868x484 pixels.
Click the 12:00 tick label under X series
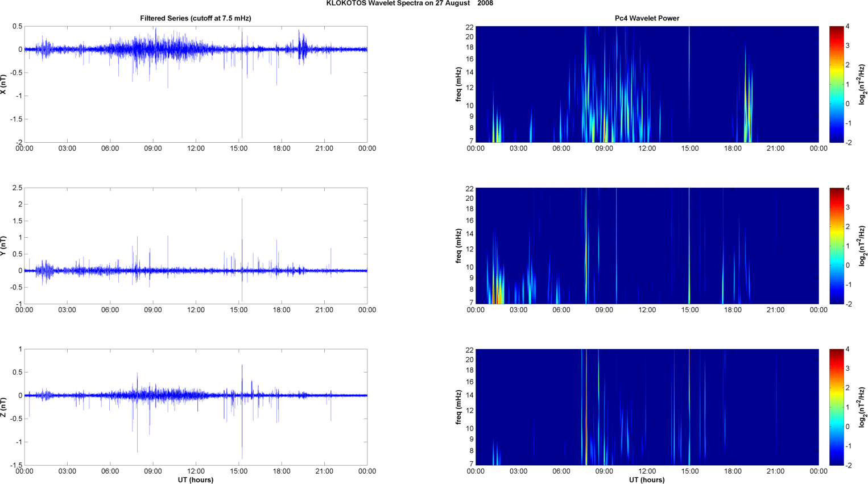coord(196,148)
